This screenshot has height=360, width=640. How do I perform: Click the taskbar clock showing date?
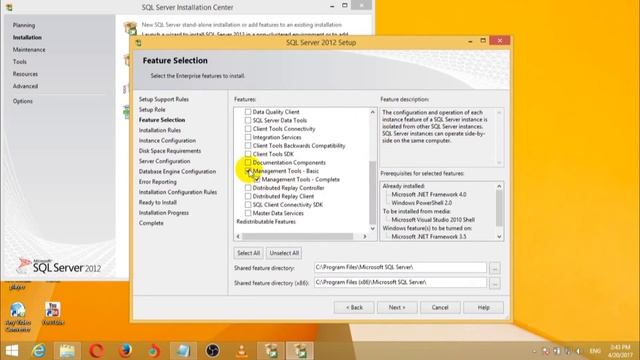[x=620, y=351]
